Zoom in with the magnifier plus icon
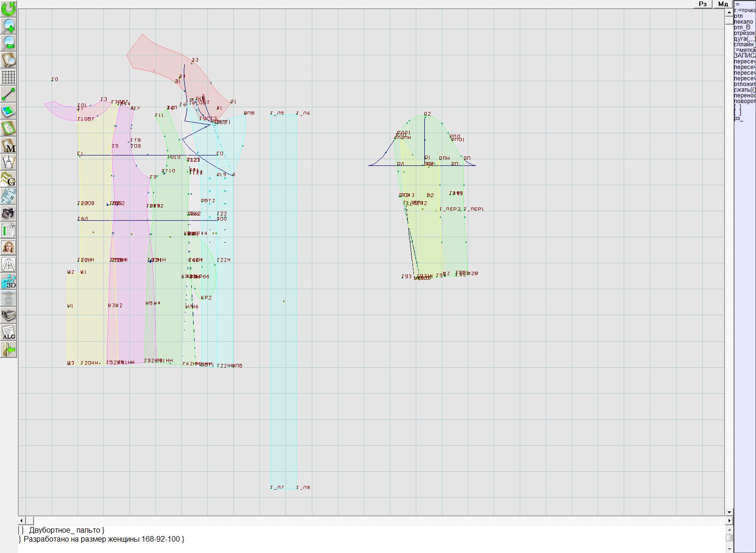The width and height of the screenshot is (756, 553). click(x=9, y=26)
